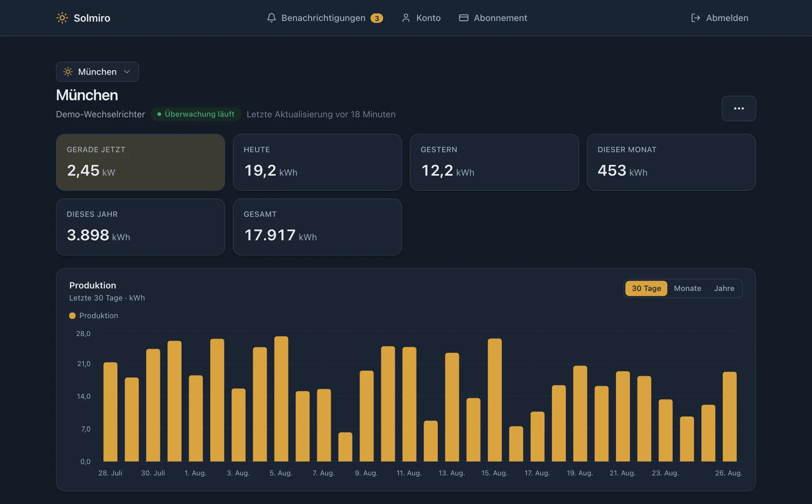Click the Abmelden logout arrow icon
Image resolution: width=812 pixels, height=504 pixels.
coord(696,18)
